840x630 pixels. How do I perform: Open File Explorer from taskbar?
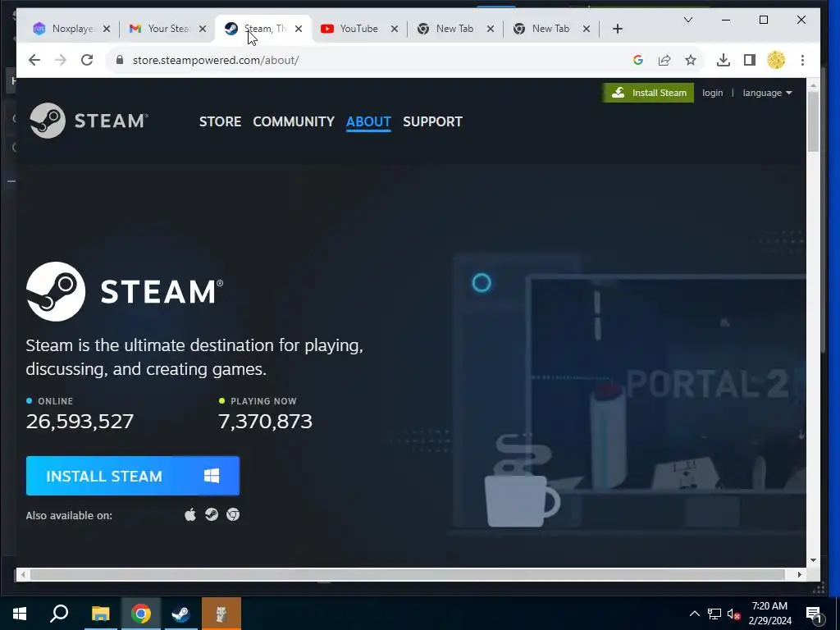[x=100, y=614]
